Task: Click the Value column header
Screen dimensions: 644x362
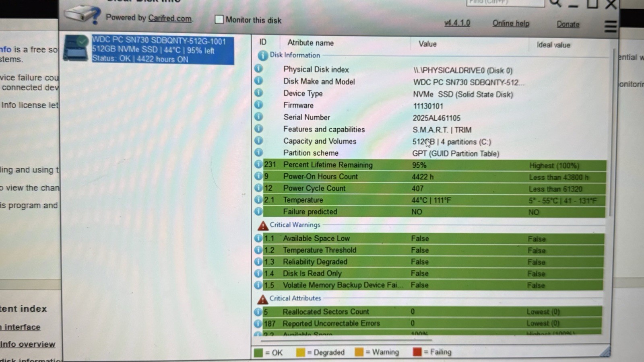Action: click(427, 44)
